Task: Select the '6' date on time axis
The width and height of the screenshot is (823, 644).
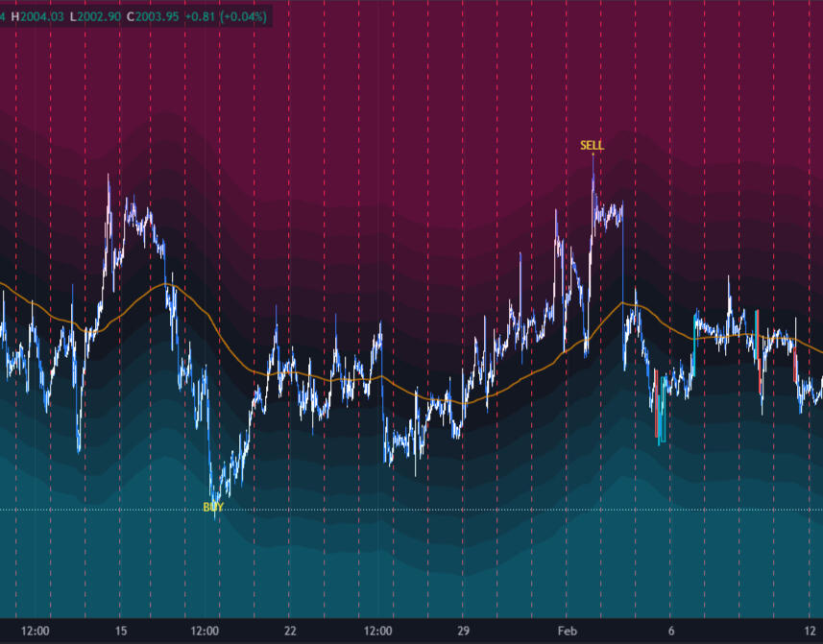Action: click(671, 631)
